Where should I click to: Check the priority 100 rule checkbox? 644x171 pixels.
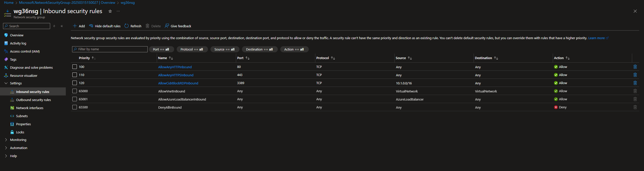(75, 67)
